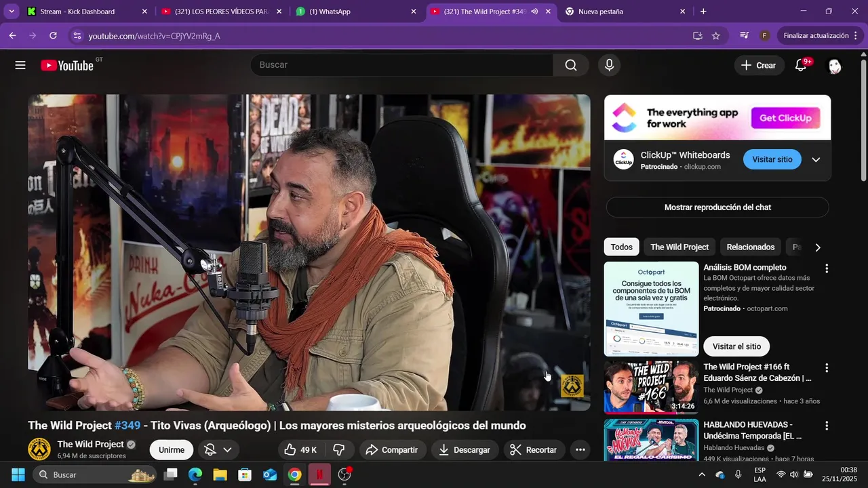Click the Unirme button
Viewport: 868px width, 488px height.
click(x=172, y=449)
